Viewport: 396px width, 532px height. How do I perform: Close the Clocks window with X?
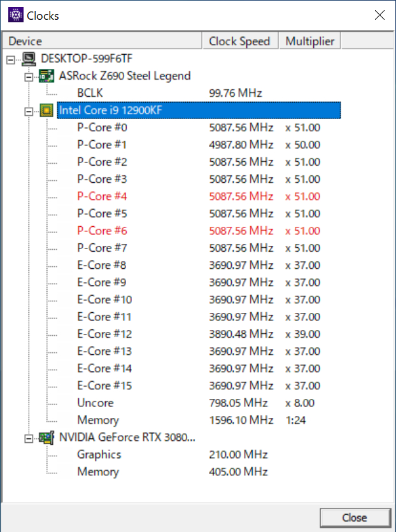tap(379, 15)
